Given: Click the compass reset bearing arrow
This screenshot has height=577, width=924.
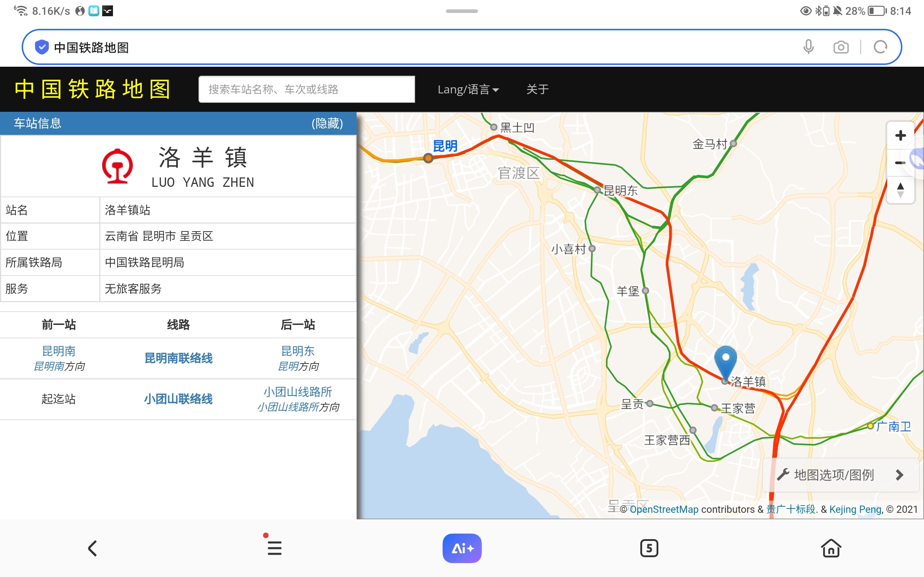Looking at the screenshot, I should [x=900, y=190].
